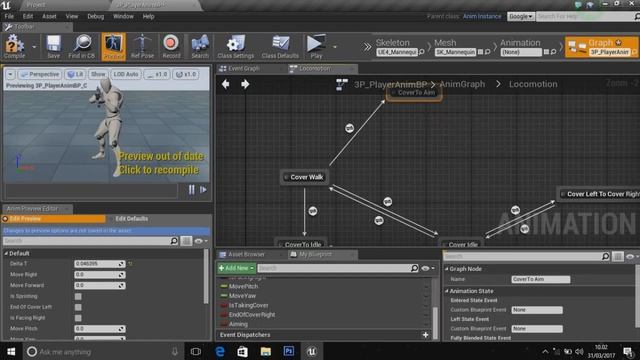Step forward in preview viewport playback
The width and height of the screenshot is (640, 360).
tap(203, 190)
